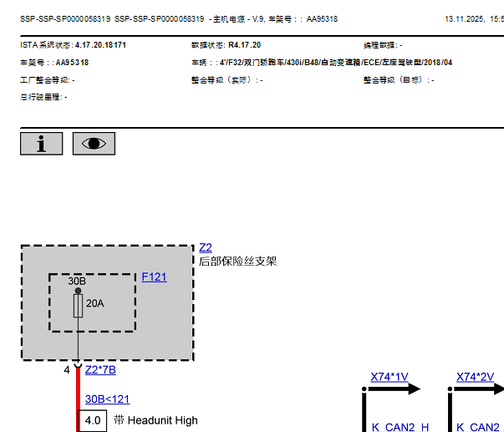Click the vehicle description 4'/F32 text

coord(336,63)
